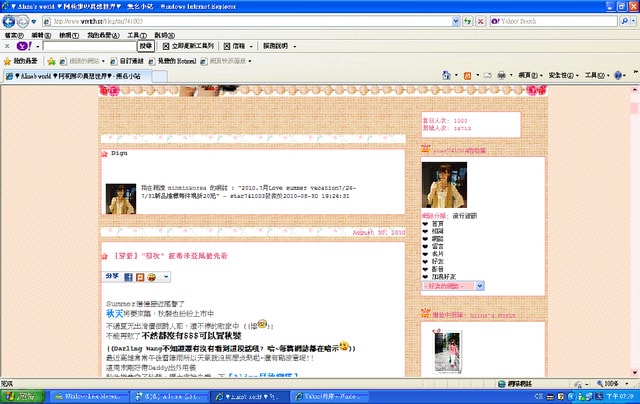The height and width of the screenshot is (404, 640).
Task: Click the Yahoo toolbar search button
Action: click(x=146, y=46)
